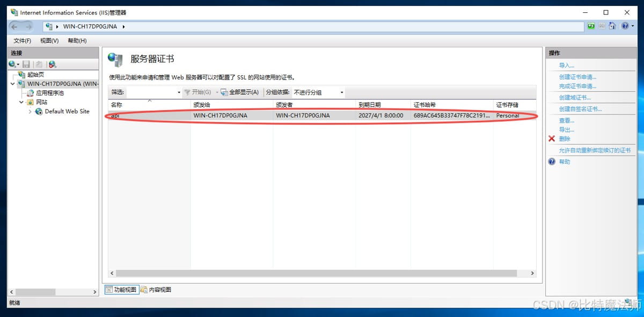Click the 导入... action link
Screen dimensions: 644x317
(x=567, y=66)
